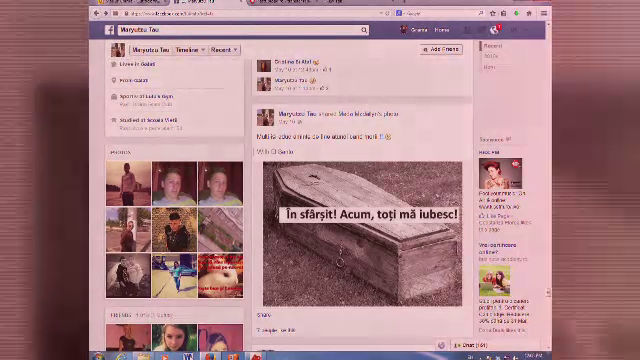Open media player from the taskbar

click(165, 357)
